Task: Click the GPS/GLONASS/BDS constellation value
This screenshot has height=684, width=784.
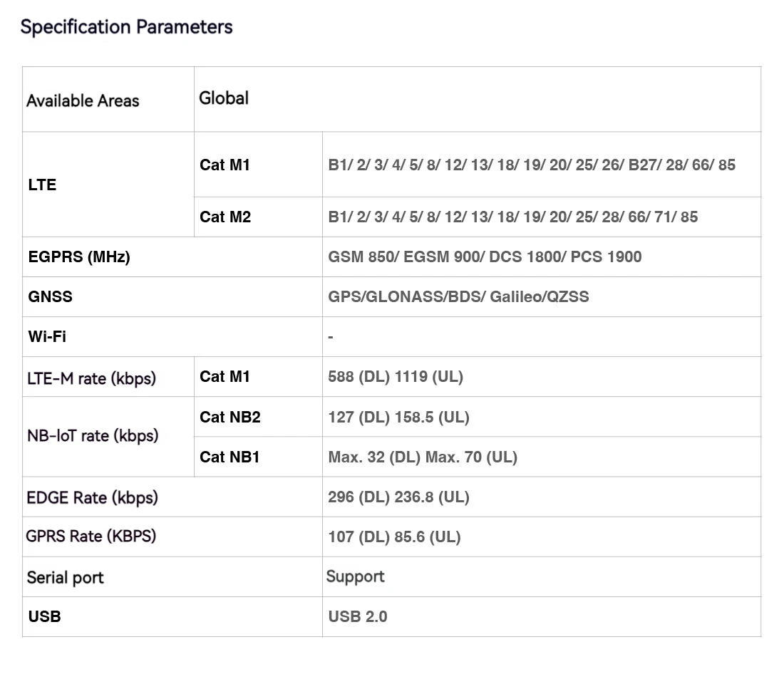Action: coord(458,296)
